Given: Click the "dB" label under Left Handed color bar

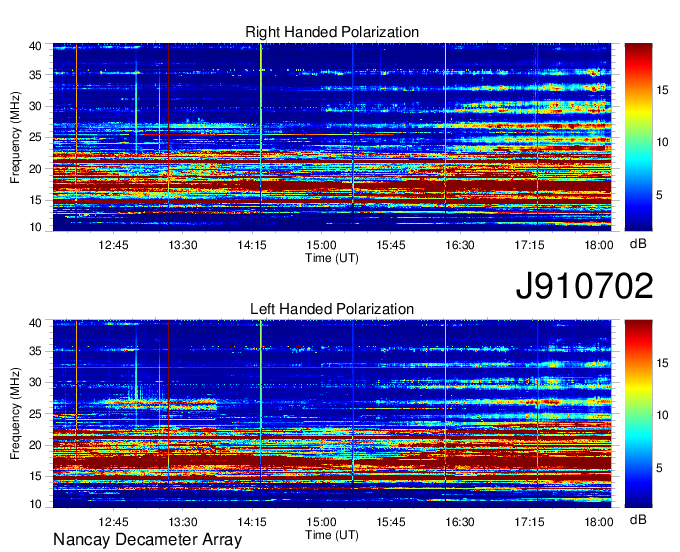Looking at the screenshot, I should tap(638, 519).
